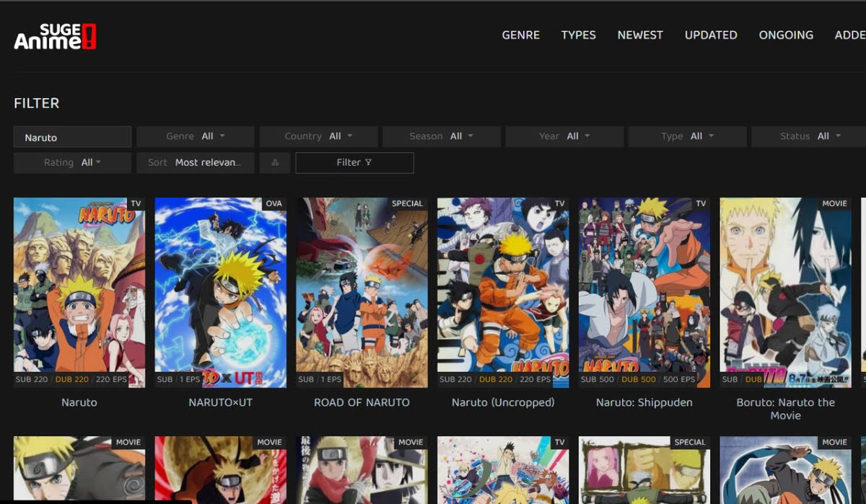The height and width of the screenshot is (504, 866).
Task: Expand the Year filter dropdown
Action: coord(564,136)
